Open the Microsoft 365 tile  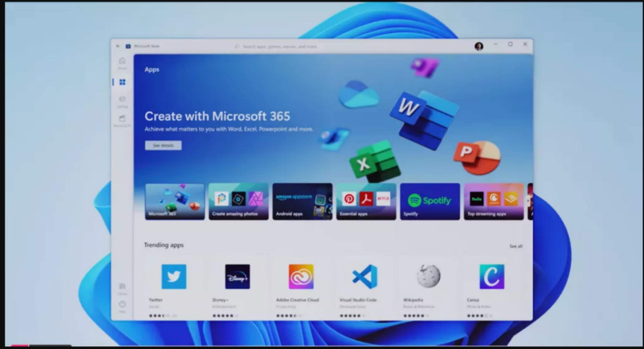pos(175,201)
